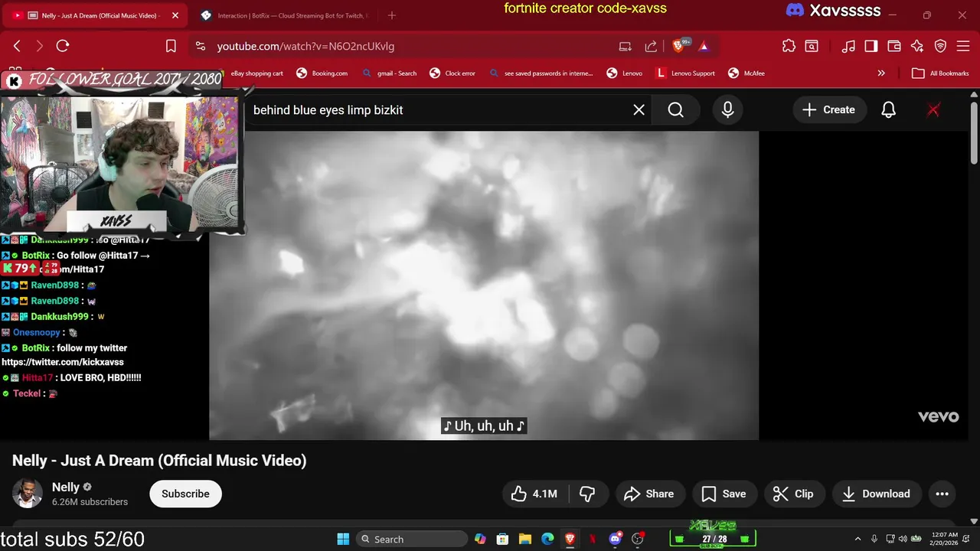Viewport: 980px width, 551px height.
Task: Open the clock showing 12:07 AM
Action: tap(945, 539)
